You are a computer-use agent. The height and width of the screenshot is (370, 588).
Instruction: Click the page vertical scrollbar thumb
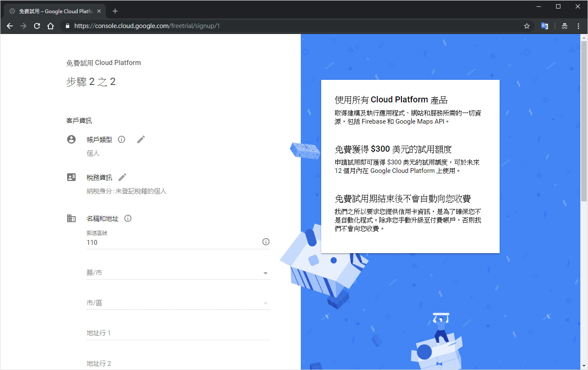tap(584, 121)
